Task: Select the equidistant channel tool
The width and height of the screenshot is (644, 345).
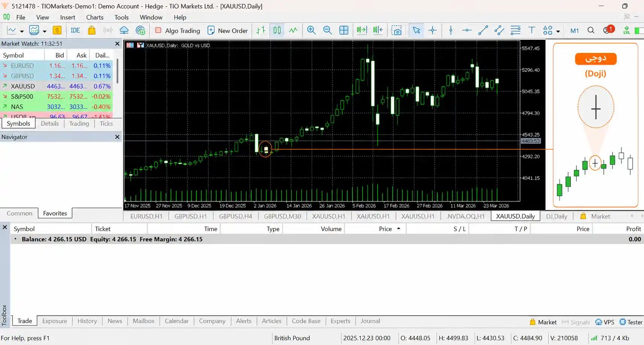Action: 499,30
